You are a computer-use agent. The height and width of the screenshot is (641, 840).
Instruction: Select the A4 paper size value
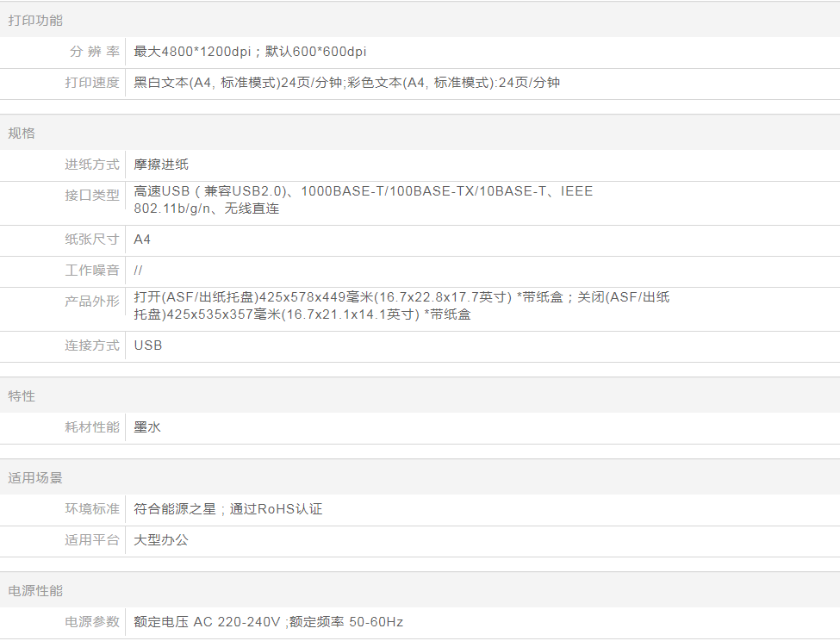click(x=142, y=240)
